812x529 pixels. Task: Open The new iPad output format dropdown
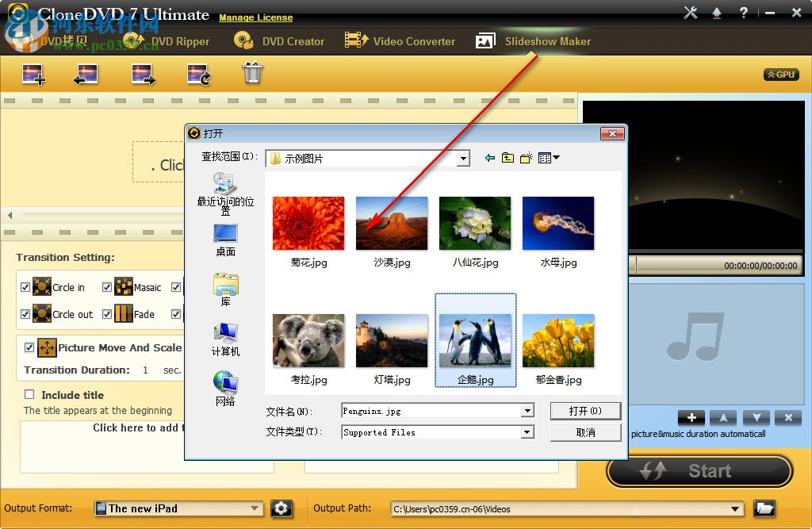click(x=254, y=508)
